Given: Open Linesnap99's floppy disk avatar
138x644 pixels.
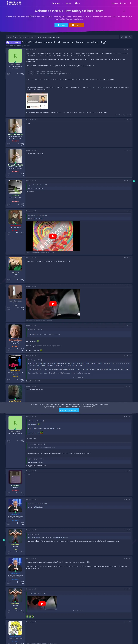Looking at the screenshot, I should click(x=15, y=477).
